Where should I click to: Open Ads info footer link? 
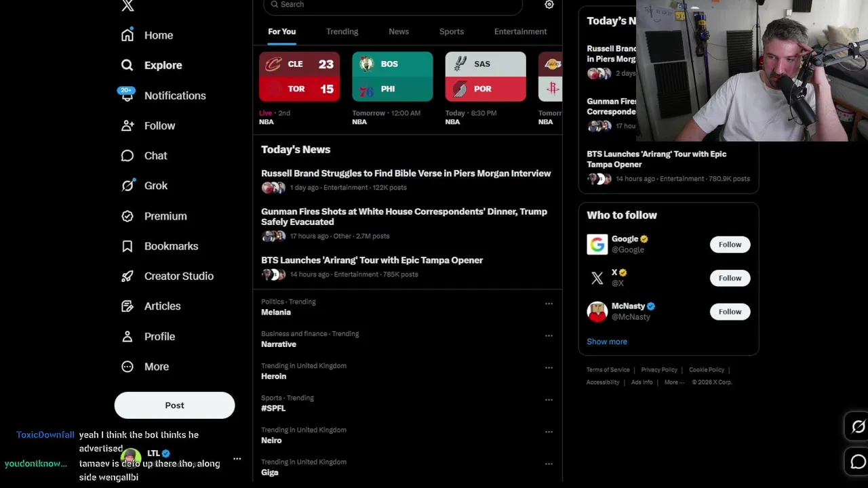point(642,382)
